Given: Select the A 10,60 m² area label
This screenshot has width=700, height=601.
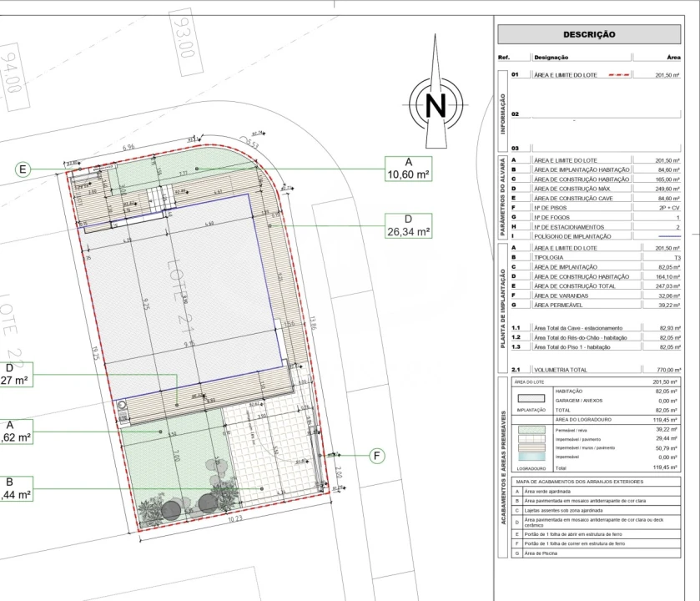Looking at the screenshot, I should pyautogui.click(x=408, y=169).
